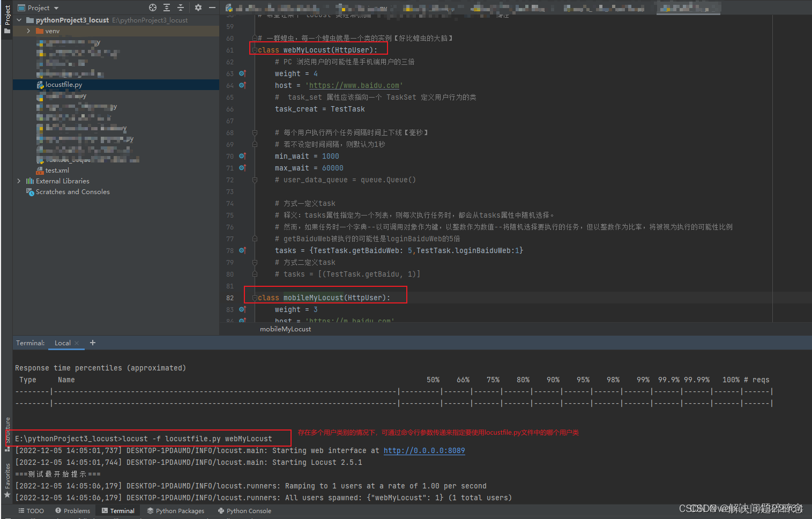Viewport: 812px width, 519px height.
Task: Click the Expand All icon in Project panel
Action: point(167,8)
